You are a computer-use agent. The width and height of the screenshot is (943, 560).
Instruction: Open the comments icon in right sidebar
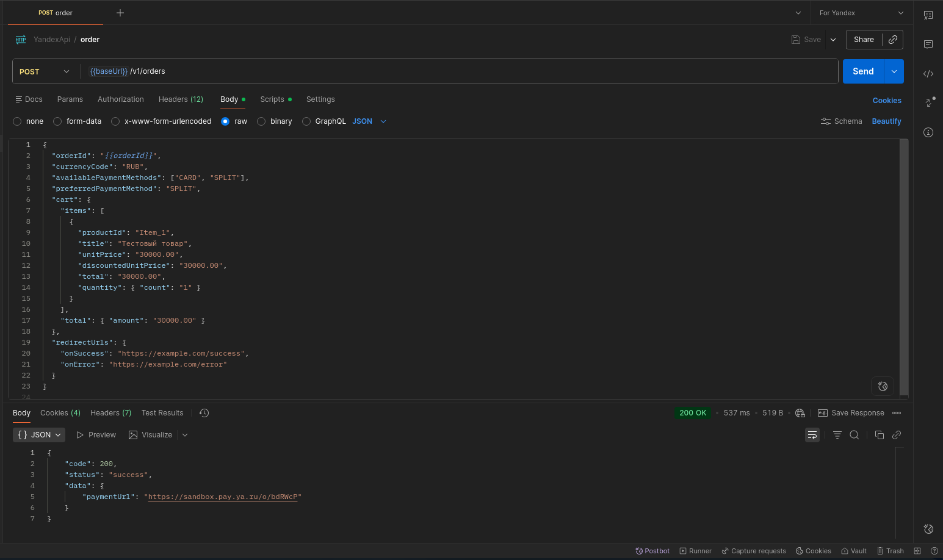tap(928, 45)
